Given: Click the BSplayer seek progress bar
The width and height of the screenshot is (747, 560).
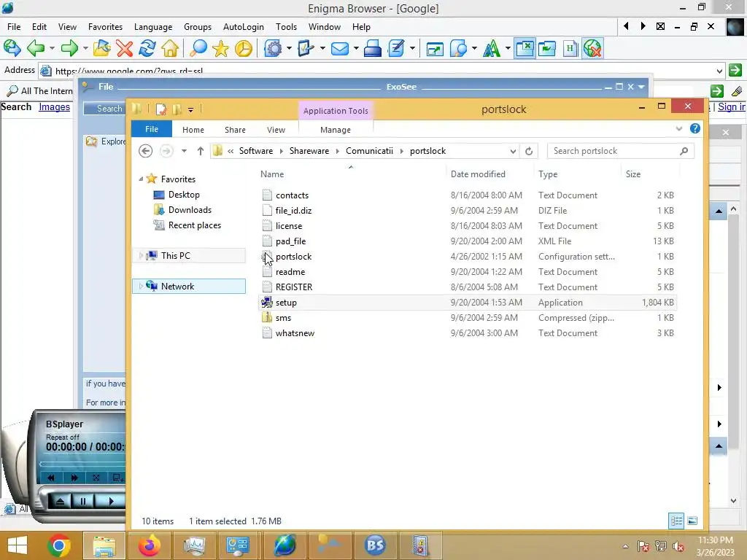Looking at the screenshot, I should click(x=82, y=463).
